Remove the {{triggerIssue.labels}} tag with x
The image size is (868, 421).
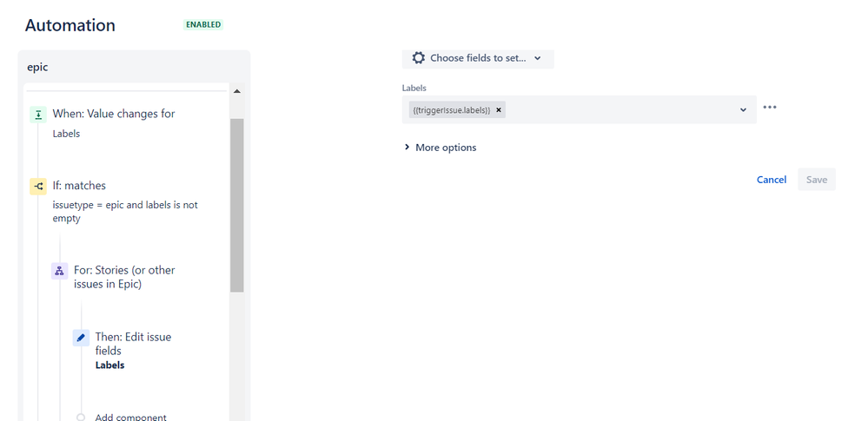[x=498, y=110]
